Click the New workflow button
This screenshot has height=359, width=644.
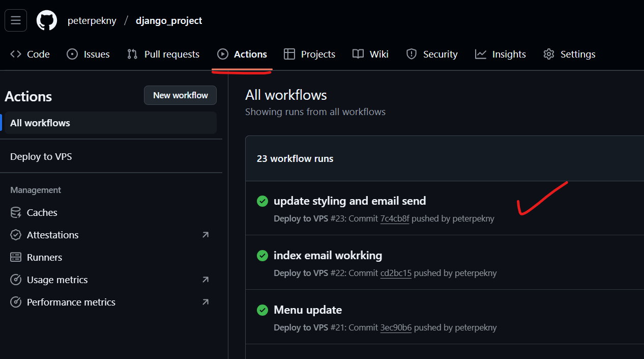[x=180, y=95]
